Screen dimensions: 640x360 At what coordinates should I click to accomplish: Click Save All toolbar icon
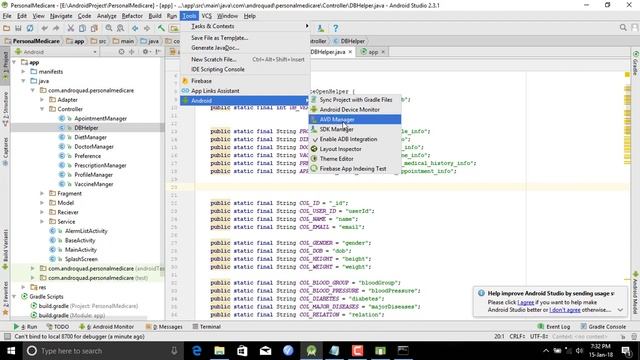[18, 28]
